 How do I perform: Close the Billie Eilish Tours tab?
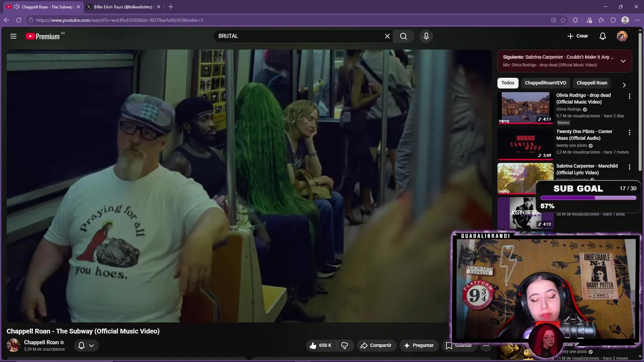(158, 7)
